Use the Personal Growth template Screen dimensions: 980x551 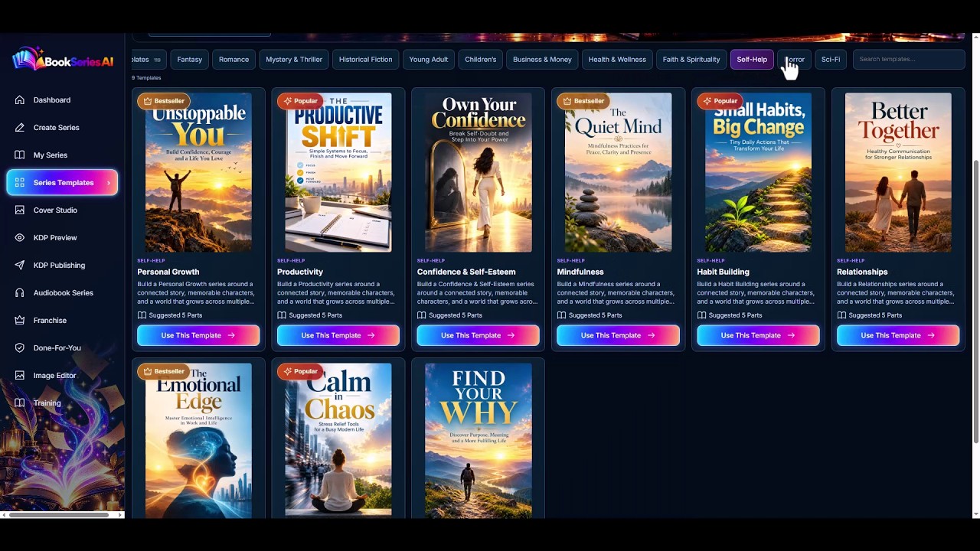point(198,335)
